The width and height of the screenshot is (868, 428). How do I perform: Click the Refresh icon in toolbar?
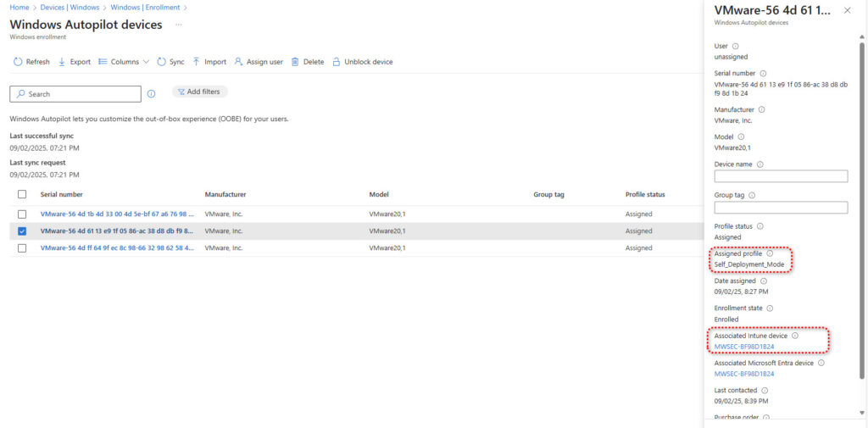(18, 62)
